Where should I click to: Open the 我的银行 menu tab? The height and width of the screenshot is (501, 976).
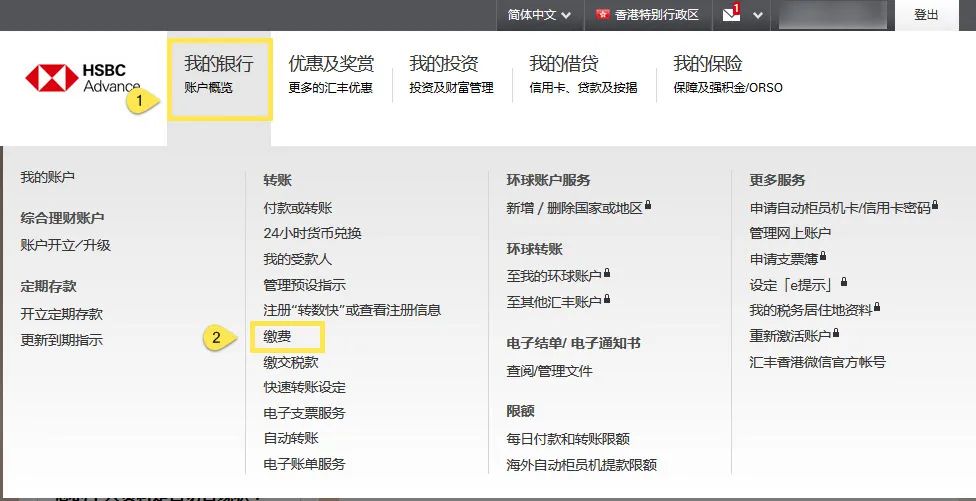tap(219, 73)
